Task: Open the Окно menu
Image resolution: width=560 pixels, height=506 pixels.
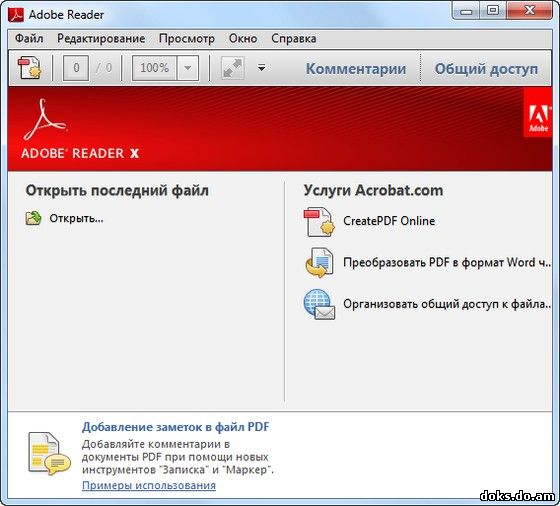Action: click(x=243, y=38)
